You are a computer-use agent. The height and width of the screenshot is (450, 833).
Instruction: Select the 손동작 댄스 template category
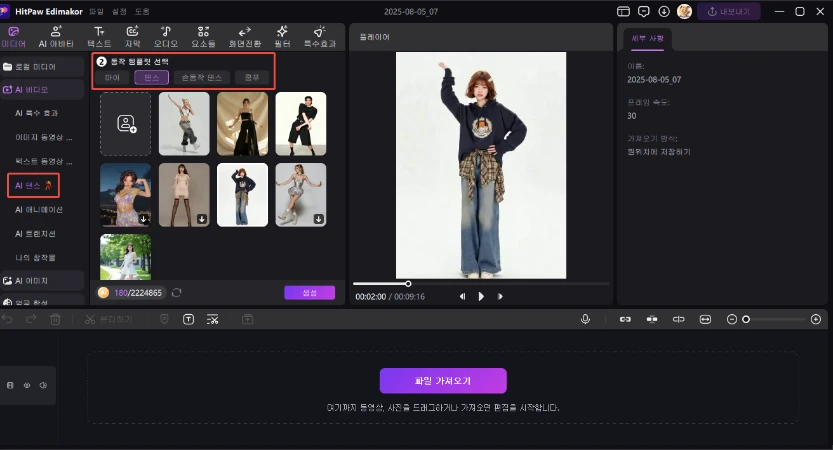coord(201,78)
